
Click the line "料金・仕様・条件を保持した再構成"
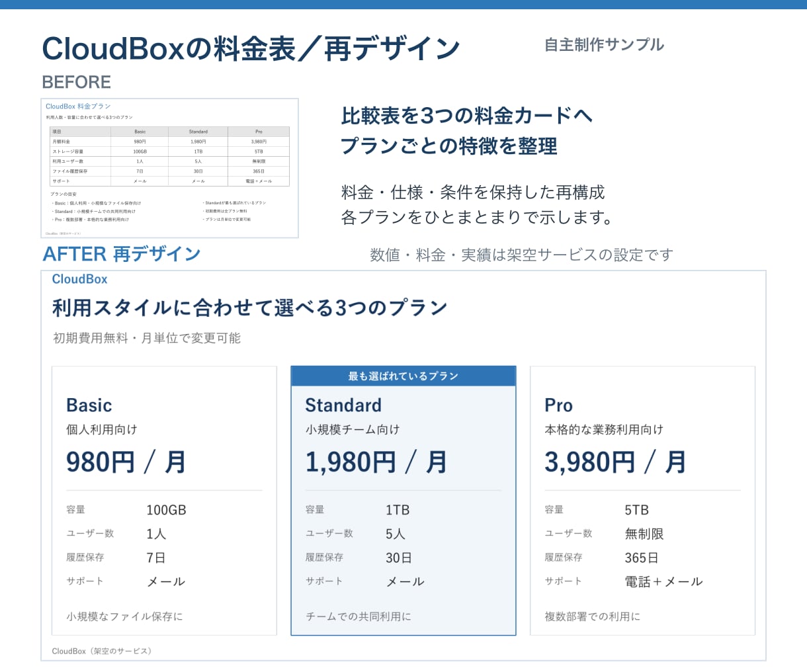click(x=473, y=192)
